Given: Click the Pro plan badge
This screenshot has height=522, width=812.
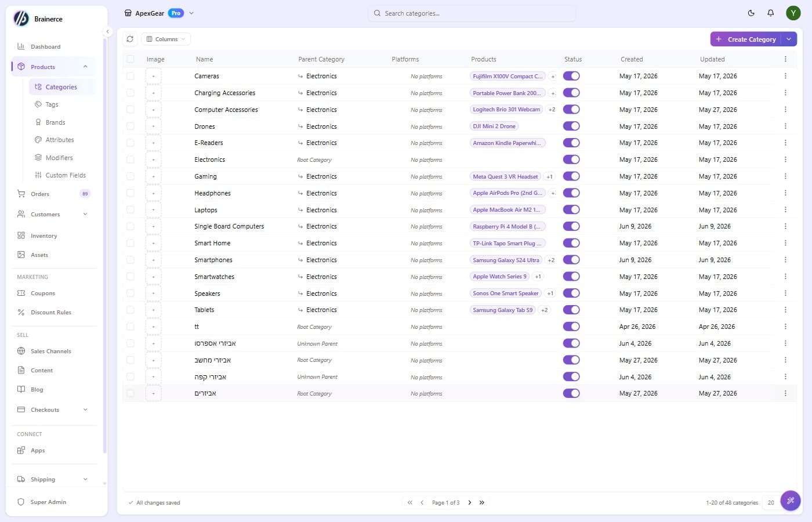Looking at the screenshot, I should coord(176,13).
